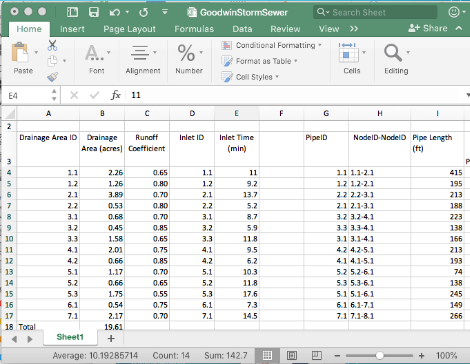Click the Drainage Area ID header cell
Screen dimensions: 470x364
pos(48,149)
